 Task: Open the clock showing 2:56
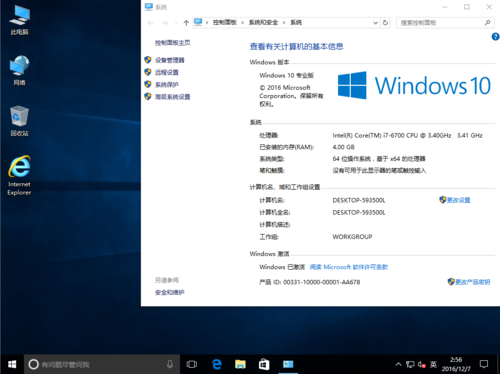point(456,364)
